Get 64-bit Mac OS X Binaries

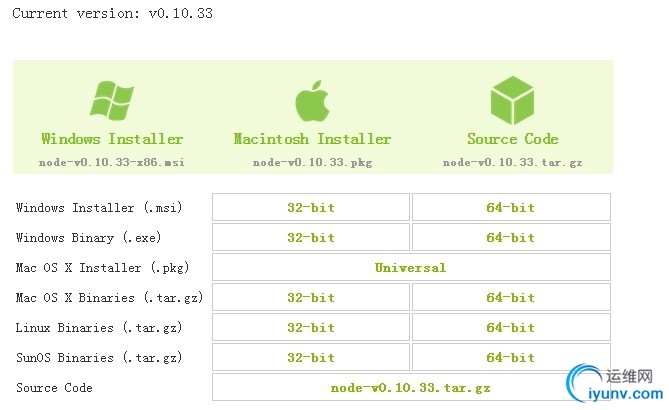[511, 297]
